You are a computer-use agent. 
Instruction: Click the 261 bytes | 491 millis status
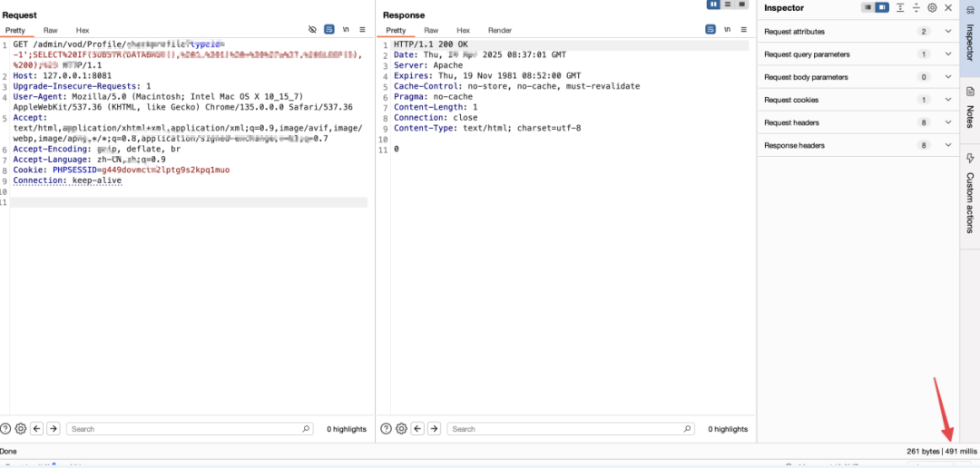(941, 451)
